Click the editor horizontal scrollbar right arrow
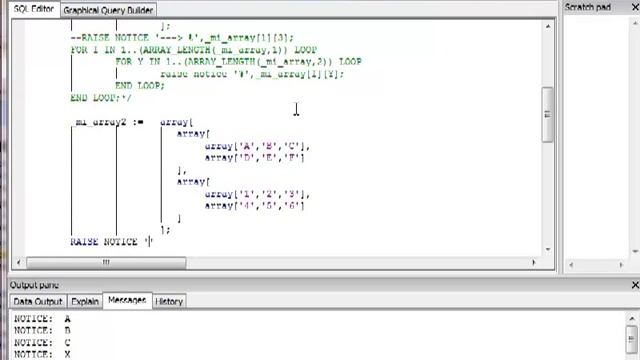The height and width of the screenshot is (360, 640). pos(533,262)
